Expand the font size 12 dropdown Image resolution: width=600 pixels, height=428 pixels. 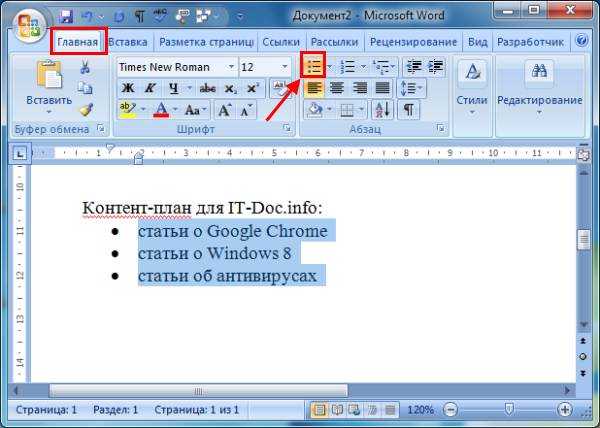pos(285,67)
